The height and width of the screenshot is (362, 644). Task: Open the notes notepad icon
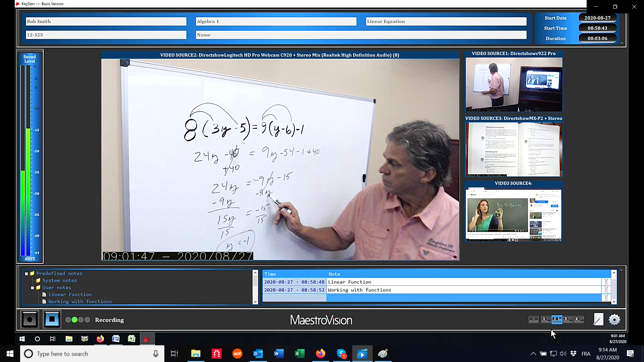click(x=598, y=319)
